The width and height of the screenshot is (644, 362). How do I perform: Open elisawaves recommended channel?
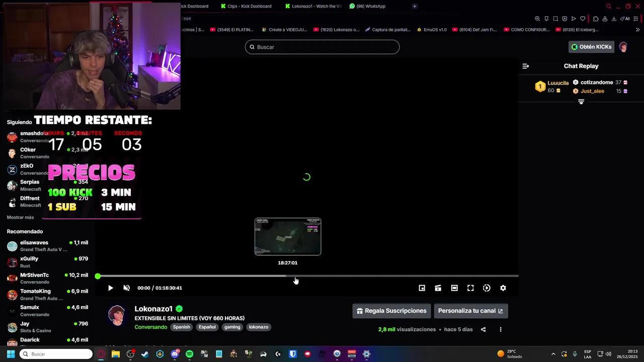tap(48, 246)
